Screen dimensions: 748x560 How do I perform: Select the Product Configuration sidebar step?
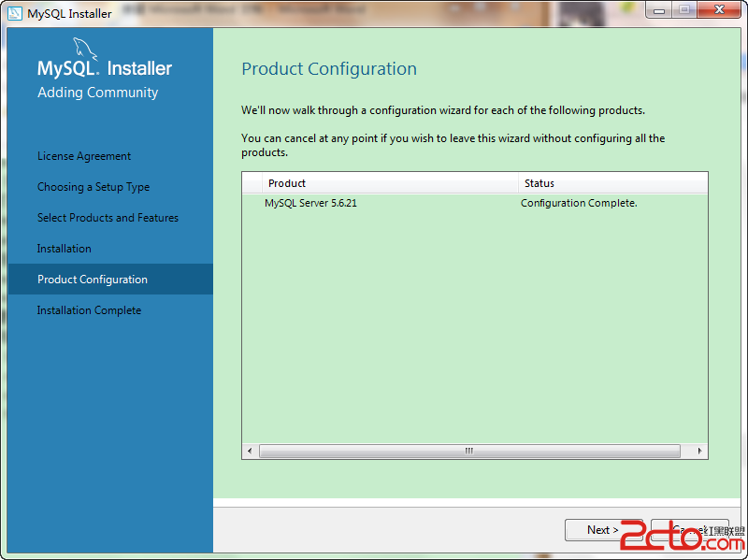tap(110, 279)
